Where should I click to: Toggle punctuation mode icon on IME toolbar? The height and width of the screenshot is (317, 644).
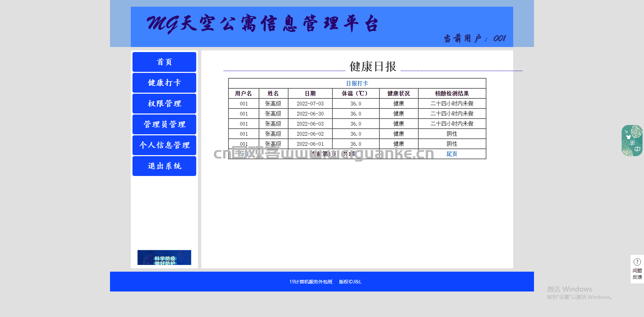[626, 132]
